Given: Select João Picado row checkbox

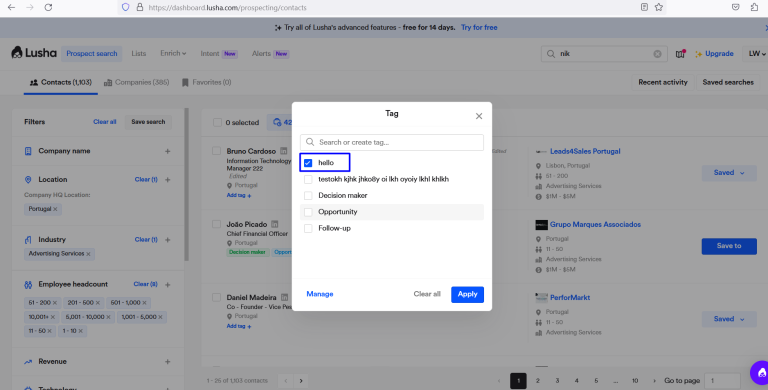Looking at the screenshot, I should pos(216,224).
